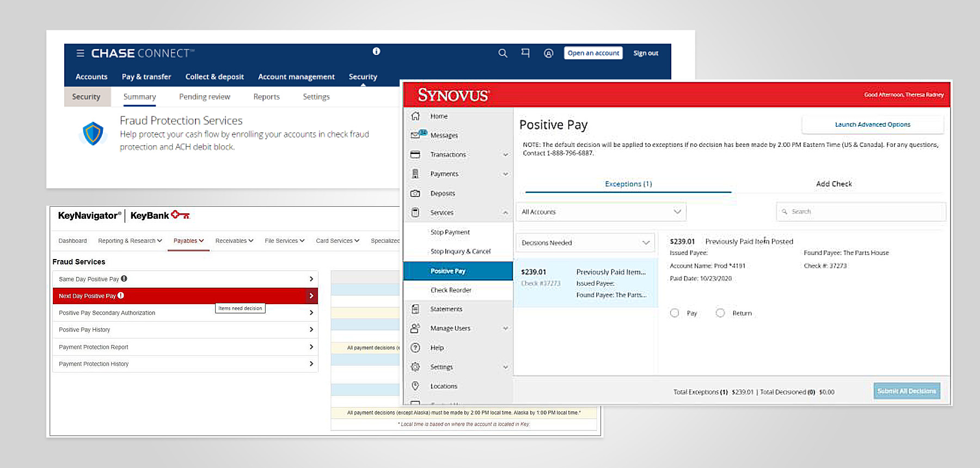Click the Fraud Protection shield icon
Viewport: 980px width, 468px height.
pyautogui.click(x=93, y=133)
